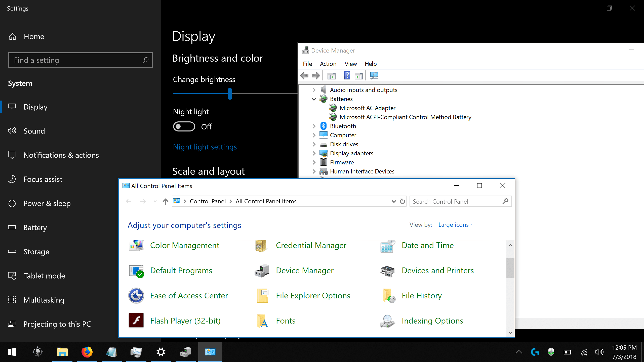Image resolution: width=644 pixels, height=362 pixels.
Task: Click scan for hardware changes monitor icon
Action: [x=374, y=76]
